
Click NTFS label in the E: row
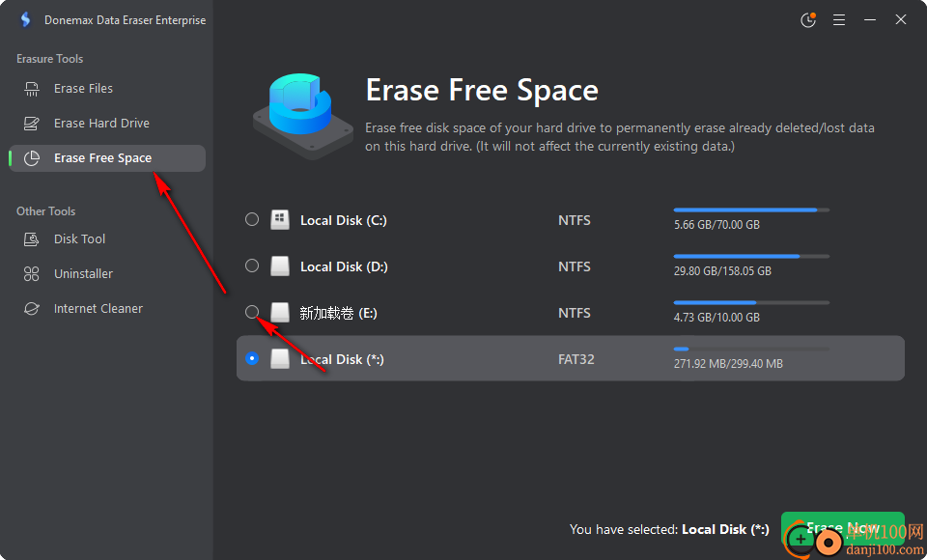click(x=574, y=313)
